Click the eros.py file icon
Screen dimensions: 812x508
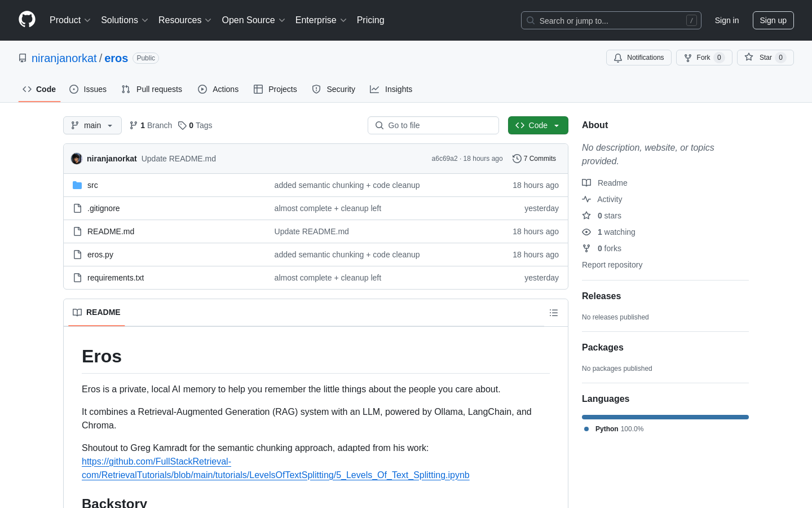77,255
